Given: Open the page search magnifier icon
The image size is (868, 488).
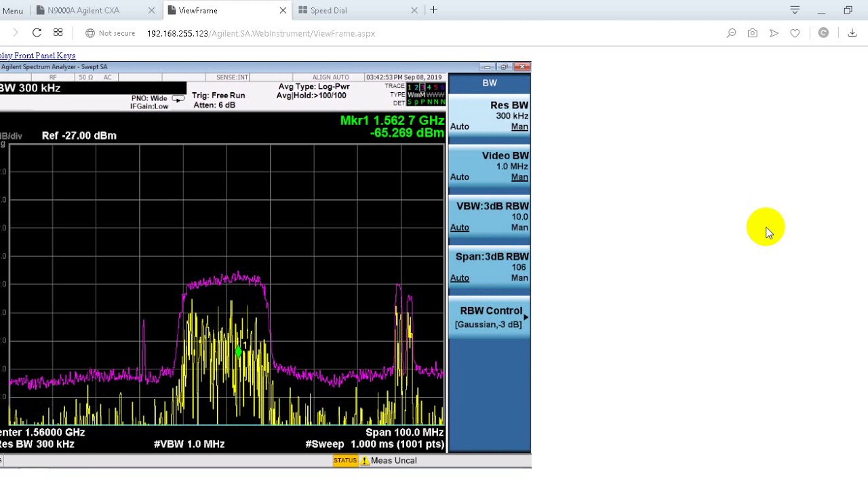Looking at the screenshot, I should tap(731, 33).
